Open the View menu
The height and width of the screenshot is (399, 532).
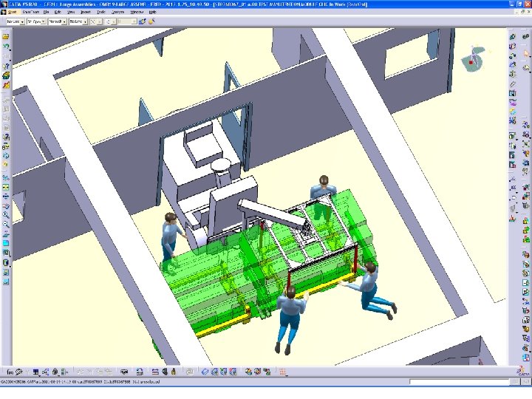[x=71, y=12]
